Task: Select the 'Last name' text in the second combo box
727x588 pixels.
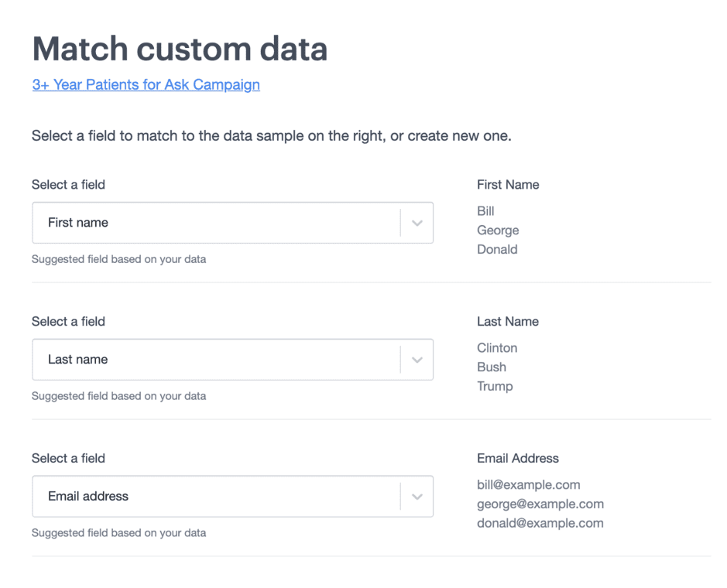Action: coord(78,360)
